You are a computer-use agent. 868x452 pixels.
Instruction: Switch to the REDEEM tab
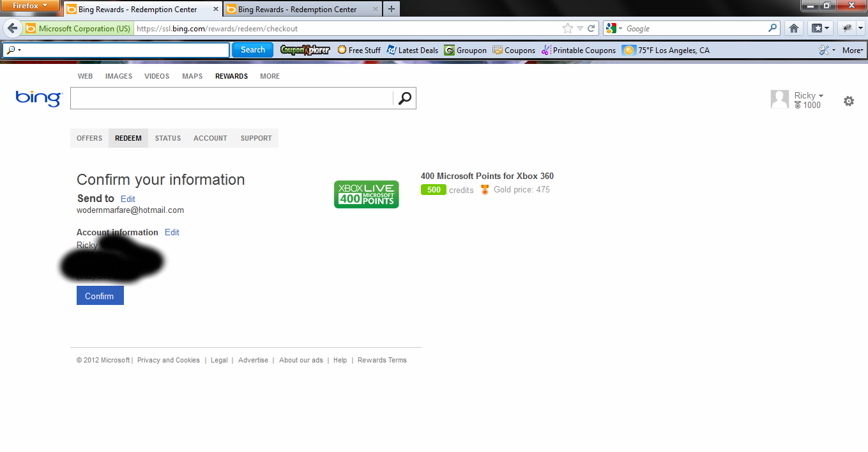click(x=128, y=138)
